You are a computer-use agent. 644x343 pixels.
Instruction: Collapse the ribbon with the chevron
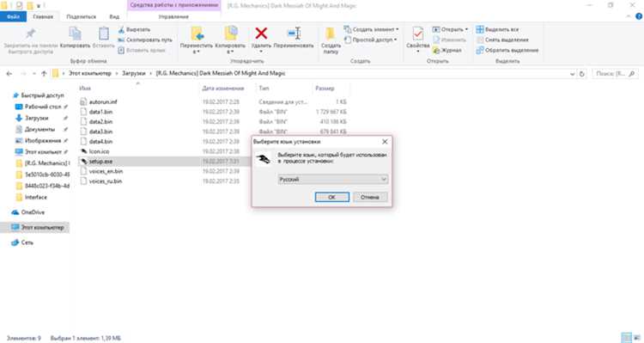[x=629, y=16]
